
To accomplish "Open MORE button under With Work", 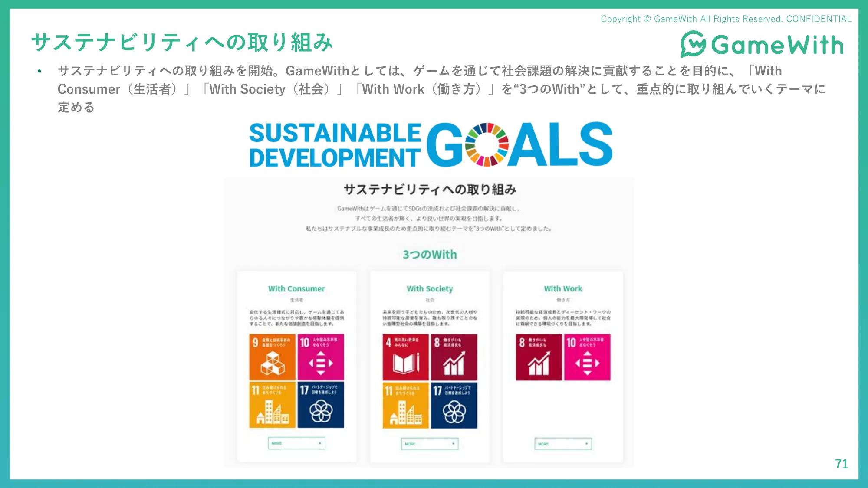I will point(563,444).
